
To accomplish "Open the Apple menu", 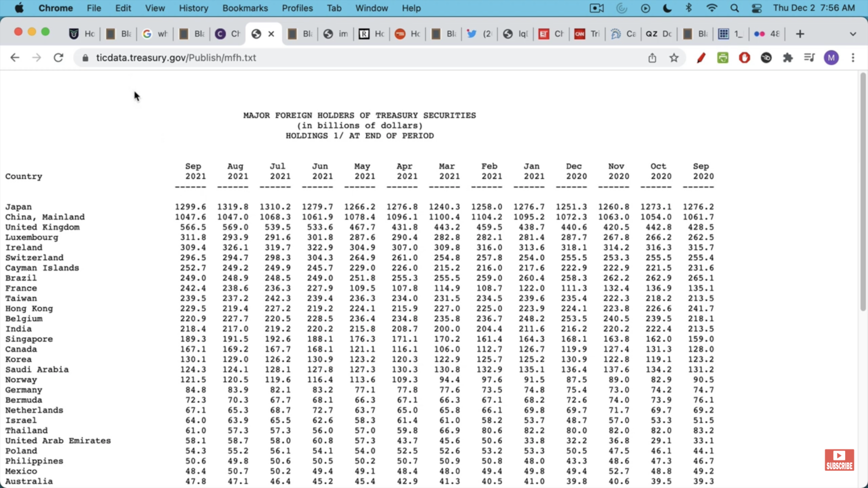I will pos(19,8).
